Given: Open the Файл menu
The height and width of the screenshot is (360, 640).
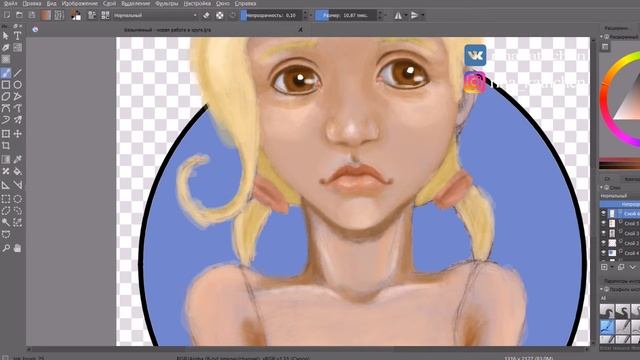Looking at the screenshot, I should pyautogui.click(x=10, y=3).
